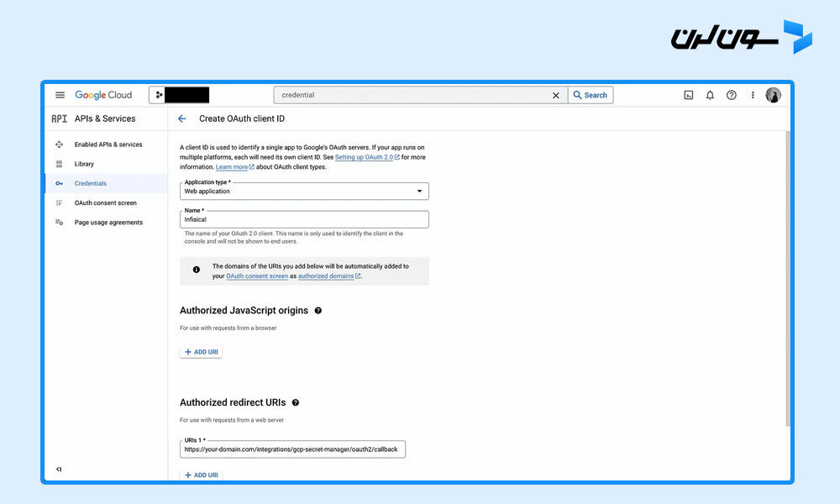Screen dimensions: 840x504
Task: Open OAuth consent screen in sidebar
Action: [x=106, y=203]
